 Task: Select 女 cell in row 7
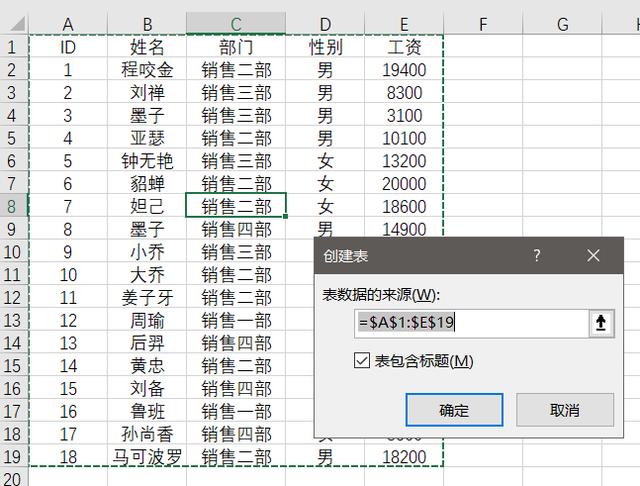pyautogui.click(x=325, y=184)
